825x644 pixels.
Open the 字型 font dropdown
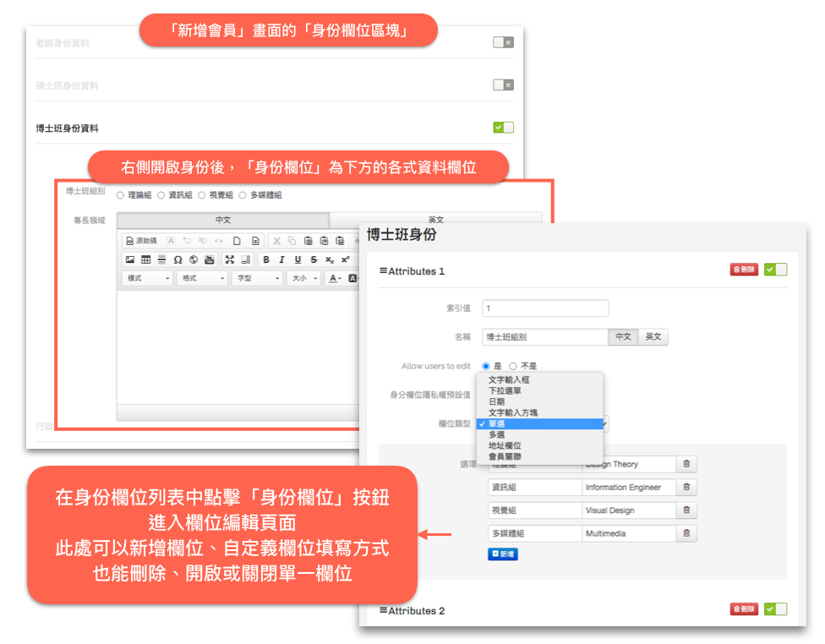pyautogui.click(x=257, y=278)
